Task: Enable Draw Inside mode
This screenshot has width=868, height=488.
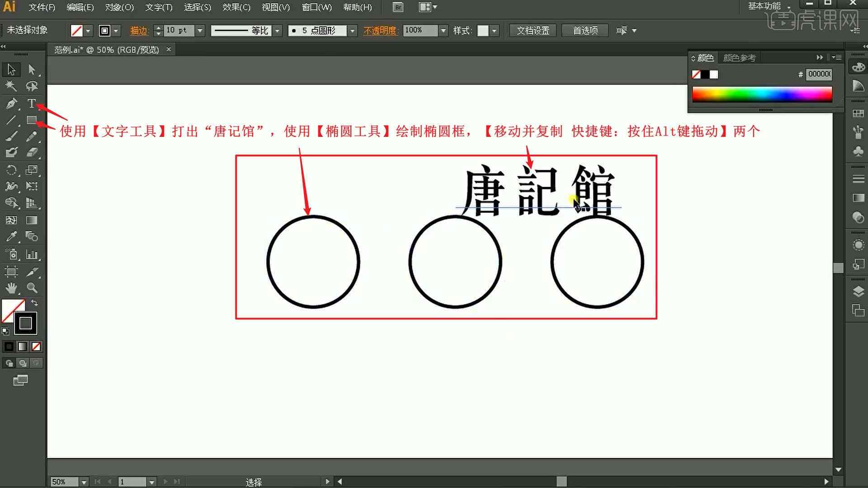Action: pos(37,363)
